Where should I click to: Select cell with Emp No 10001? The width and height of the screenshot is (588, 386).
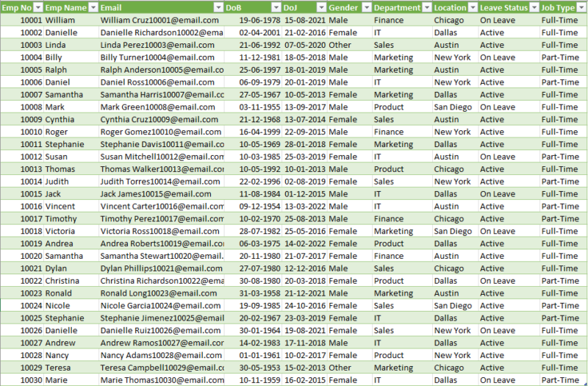coord(22,21)
